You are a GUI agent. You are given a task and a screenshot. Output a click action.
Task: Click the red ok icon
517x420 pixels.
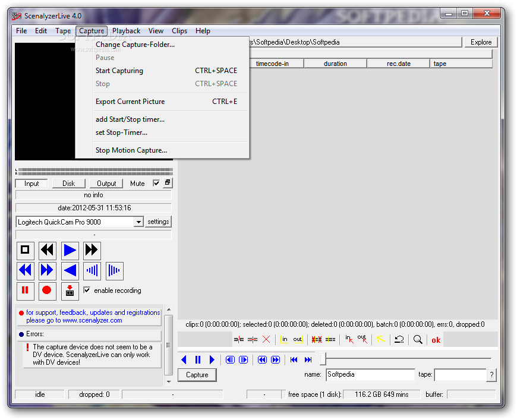436,340
